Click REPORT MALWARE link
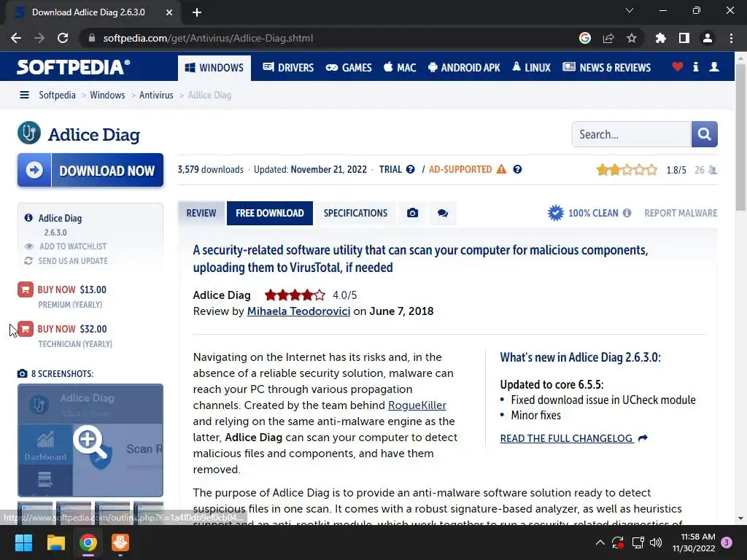The width and height of the screenshot is (747, 560). pos(681,213)
